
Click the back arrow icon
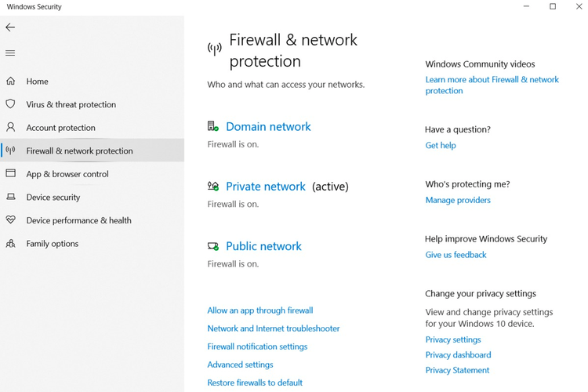pyautogui.click(x=10, y=27)
